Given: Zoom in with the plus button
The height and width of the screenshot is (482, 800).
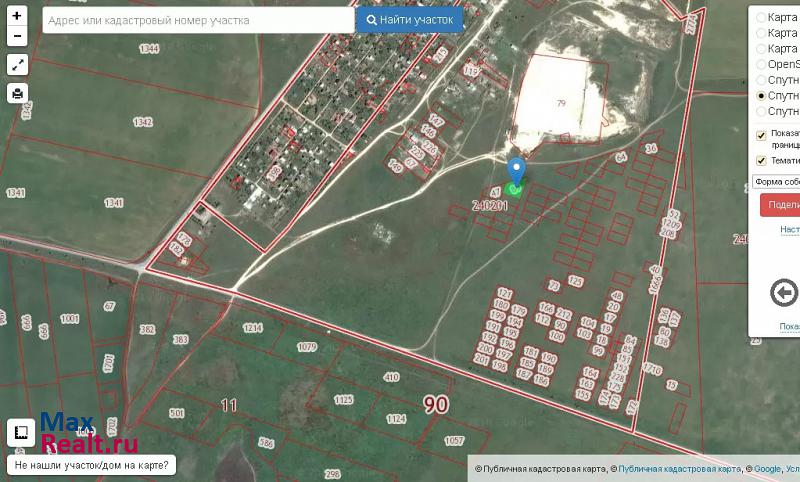Looking at the screenshot, I should pos(17,17).
